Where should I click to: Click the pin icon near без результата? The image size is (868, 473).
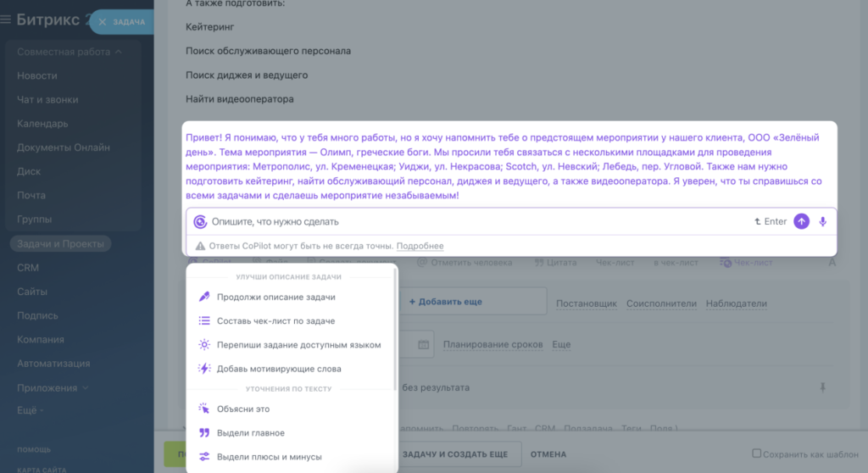point(822,387)
